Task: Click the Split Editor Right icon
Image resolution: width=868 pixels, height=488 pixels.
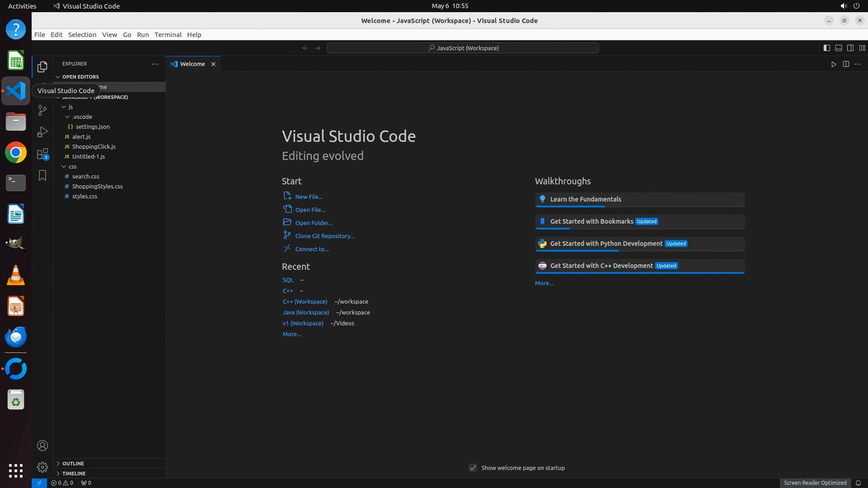Action: pos(846,64)
